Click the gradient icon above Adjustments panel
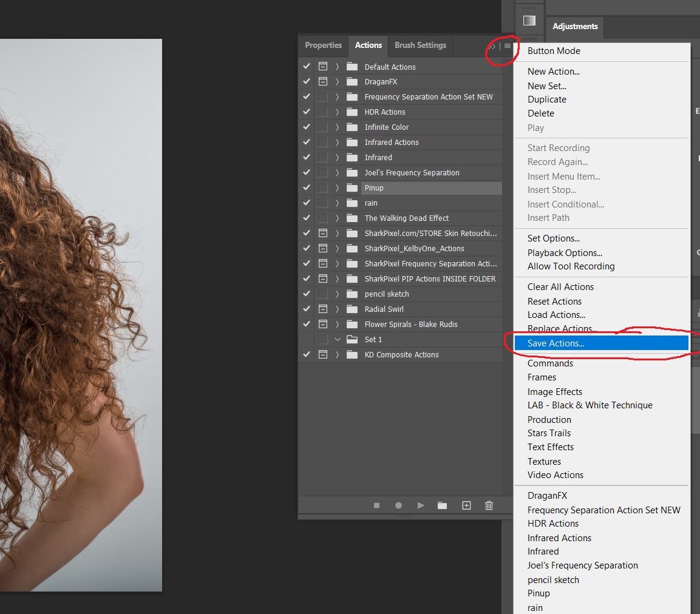Viewport: 700px width, 614px height. (x=529, y=21)
